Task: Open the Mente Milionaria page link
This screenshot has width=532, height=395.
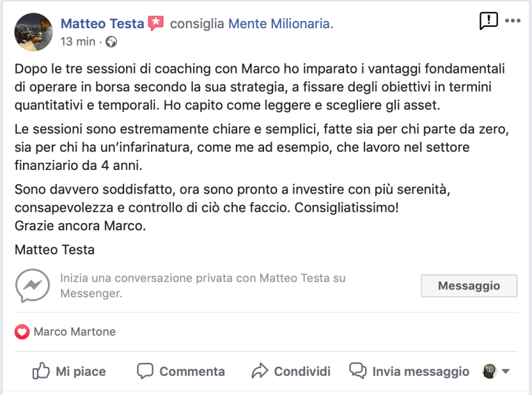Action: 280,24
